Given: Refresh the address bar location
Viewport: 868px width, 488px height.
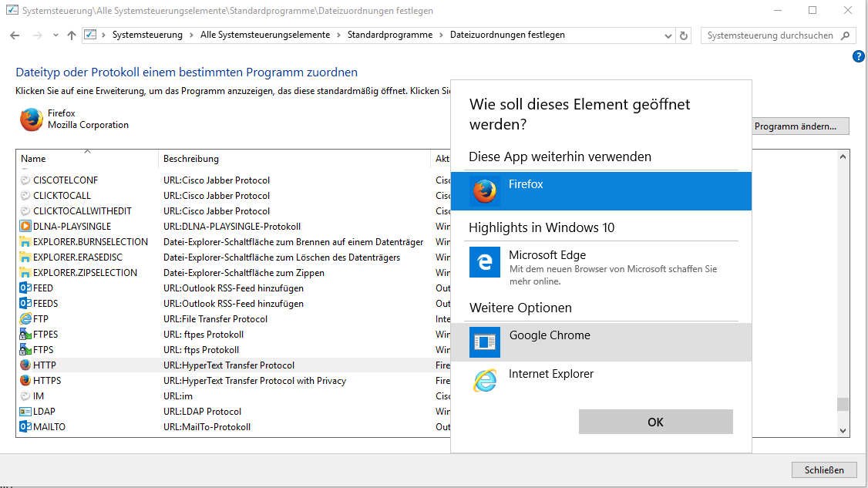Looking at the screenshot, I should 684,35.
